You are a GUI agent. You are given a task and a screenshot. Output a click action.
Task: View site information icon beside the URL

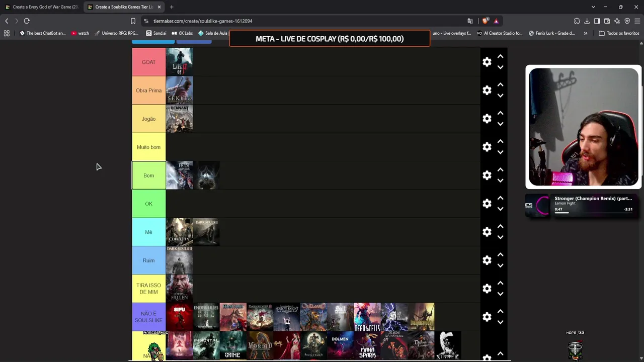pos(146,21)
